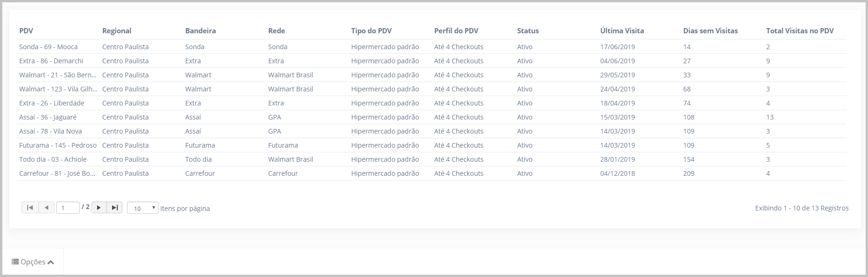This screenshot has height=277, width=868.
Task: Sort by Tipo do PDV header
Action: pos(371,31)
